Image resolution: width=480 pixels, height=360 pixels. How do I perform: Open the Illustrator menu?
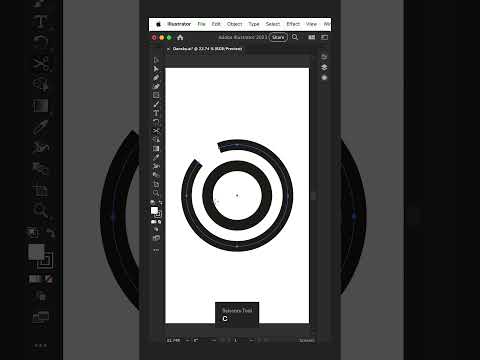click(179, 24)
